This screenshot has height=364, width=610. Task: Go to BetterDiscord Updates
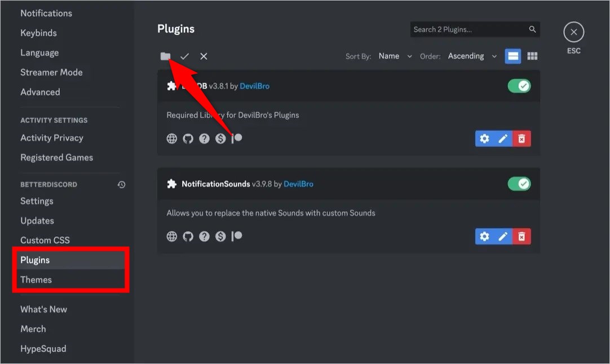point(37,220)
